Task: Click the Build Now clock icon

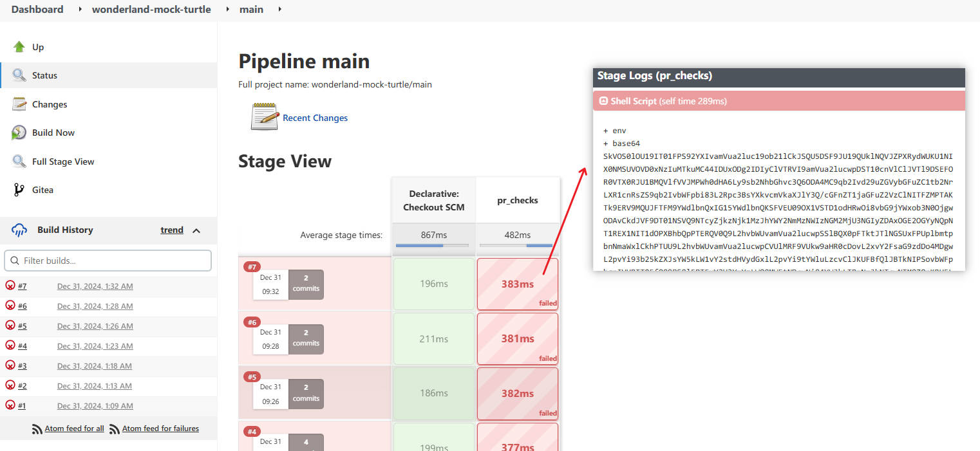Action: [19, 133]
